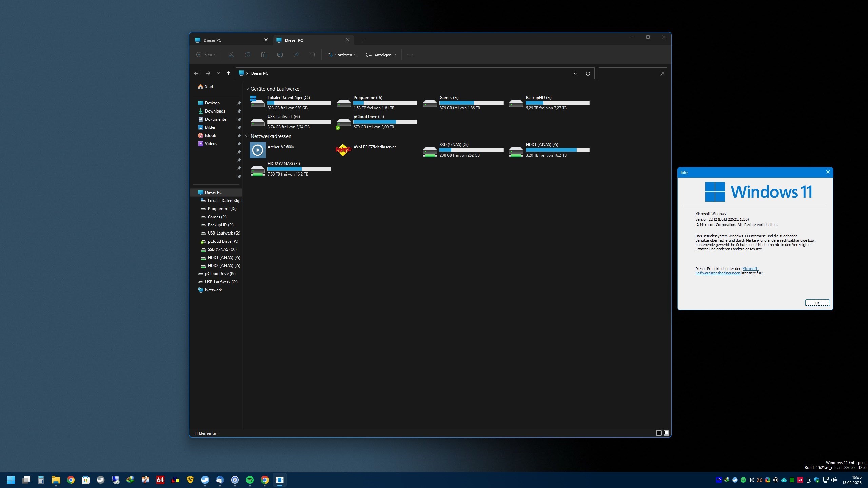The image size is (868, 488).
Task: Click the pin icon next to Musik
Action: [239, 136]
